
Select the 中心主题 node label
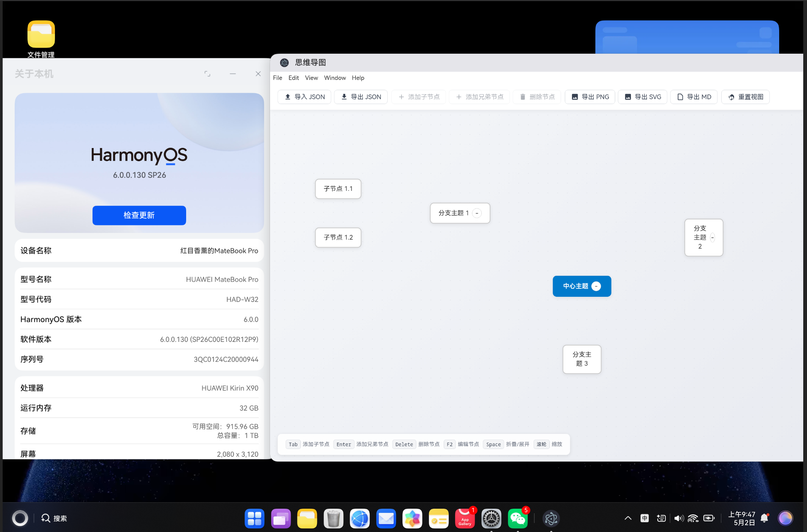[576, 286]
